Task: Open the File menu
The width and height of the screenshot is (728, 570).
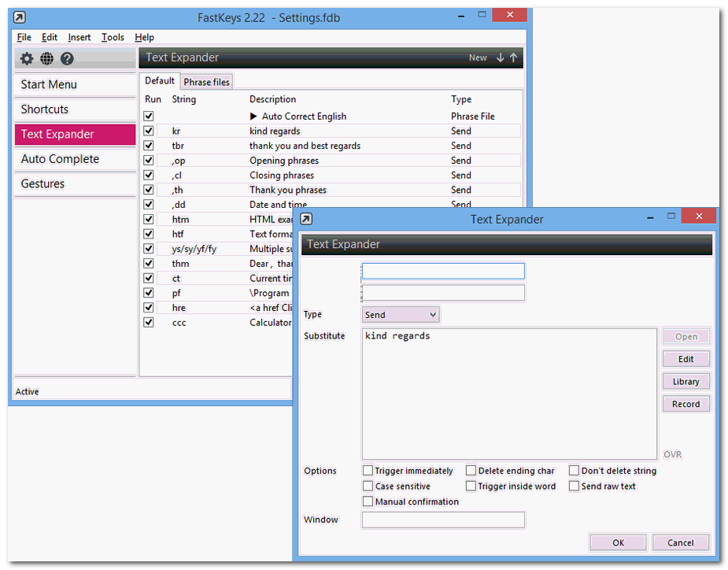Action: [x=24, y=37]
